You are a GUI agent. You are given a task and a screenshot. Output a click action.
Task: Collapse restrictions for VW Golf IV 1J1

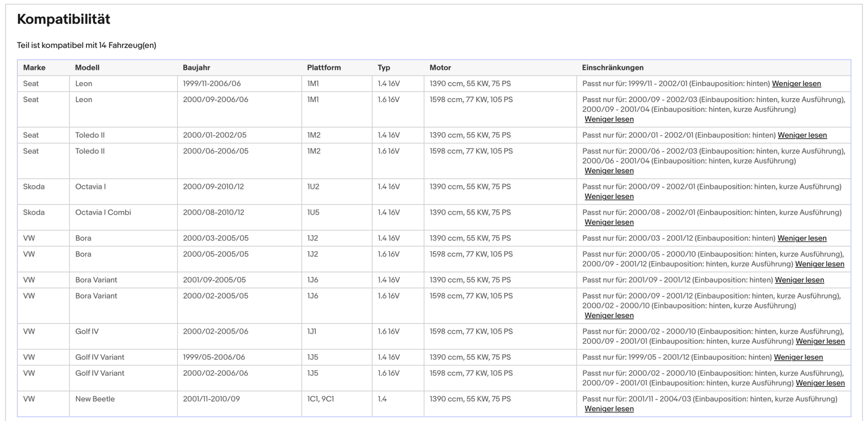point(820,342)
